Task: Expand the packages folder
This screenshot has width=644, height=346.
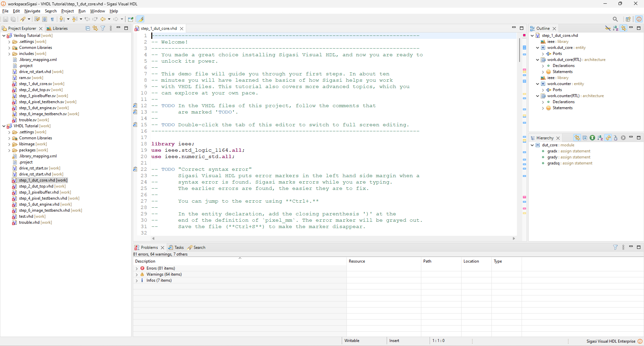Action: point(9,150)
